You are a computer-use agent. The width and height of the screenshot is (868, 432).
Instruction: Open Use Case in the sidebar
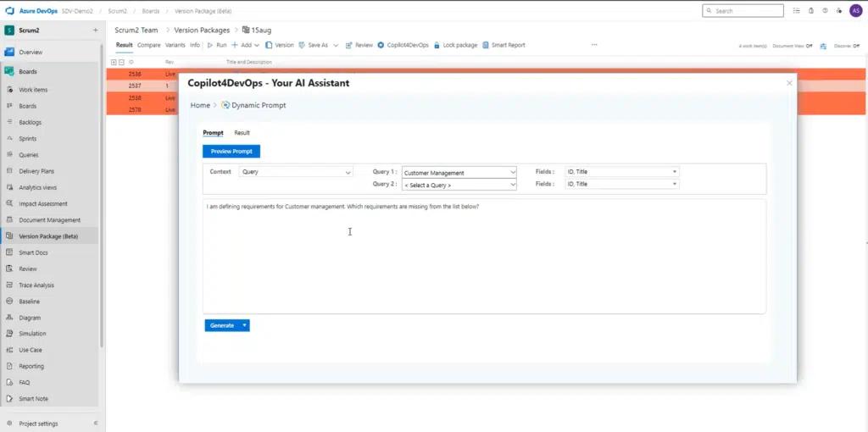click(x=30, y=350)
